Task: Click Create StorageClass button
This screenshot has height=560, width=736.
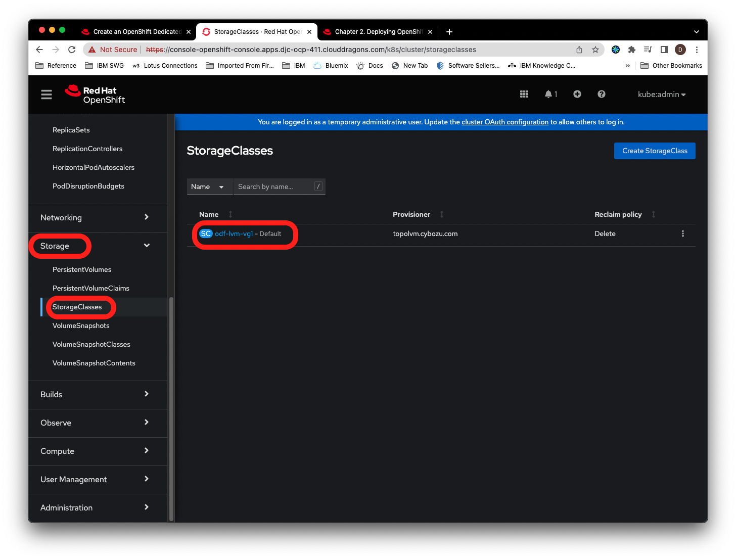Action: coord(655,151)
